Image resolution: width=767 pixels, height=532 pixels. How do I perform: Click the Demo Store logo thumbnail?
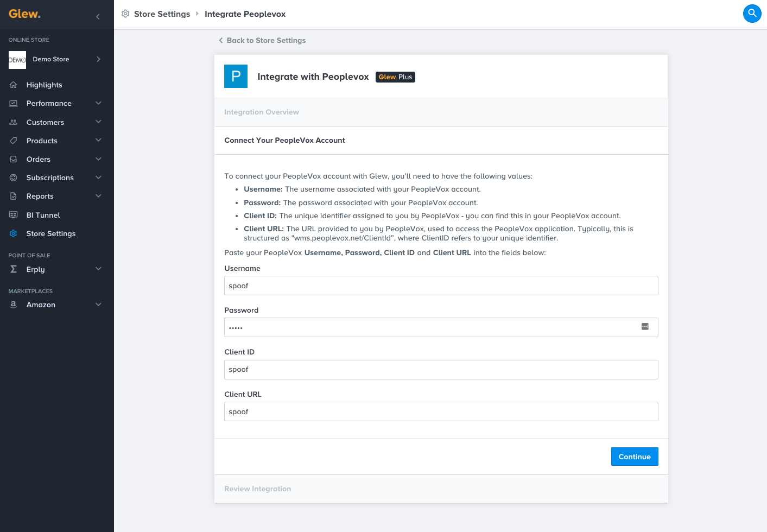[x=17, y=60]
